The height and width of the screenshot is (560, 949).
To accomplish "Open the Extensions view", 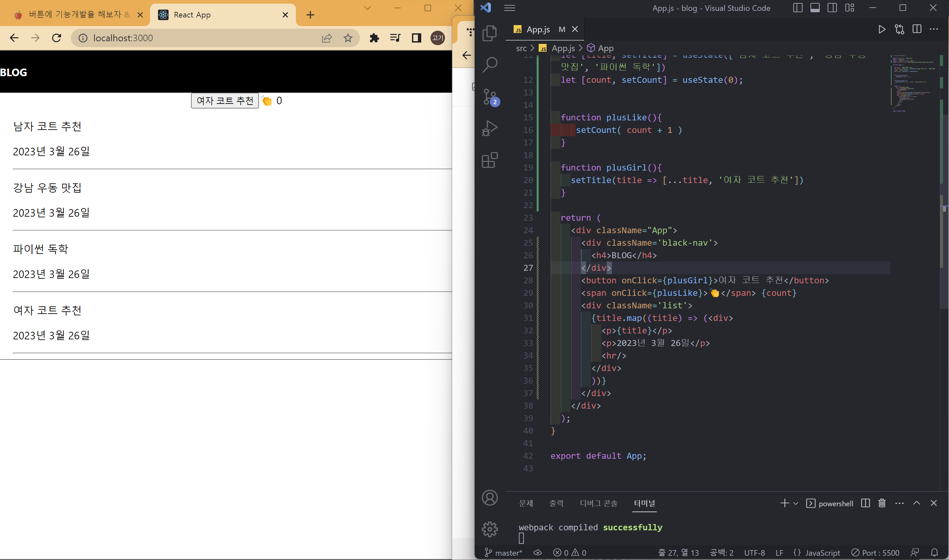I will click(x=490, y=160).
